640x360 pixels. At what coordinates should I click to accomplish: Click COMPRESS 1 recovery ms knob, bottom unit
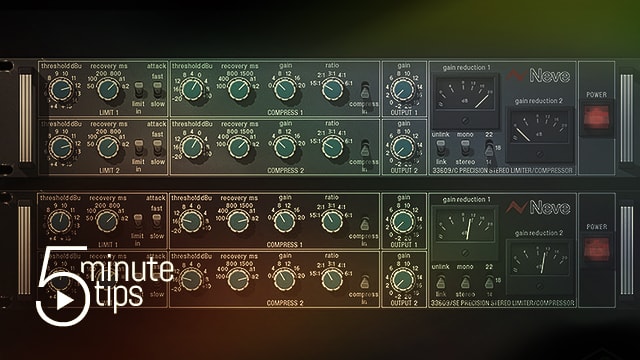[238, 221]
